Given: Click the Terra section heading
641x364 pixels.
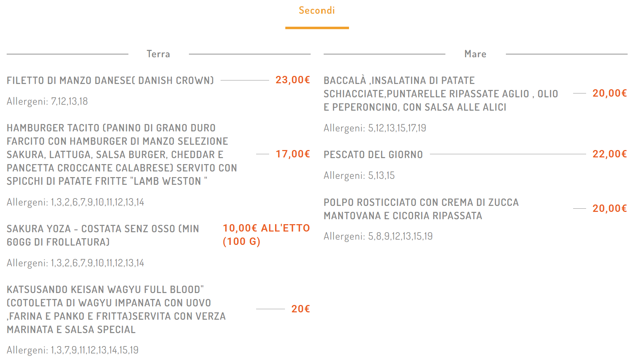Looking at the screenshot, I should (x=158, y=54).
